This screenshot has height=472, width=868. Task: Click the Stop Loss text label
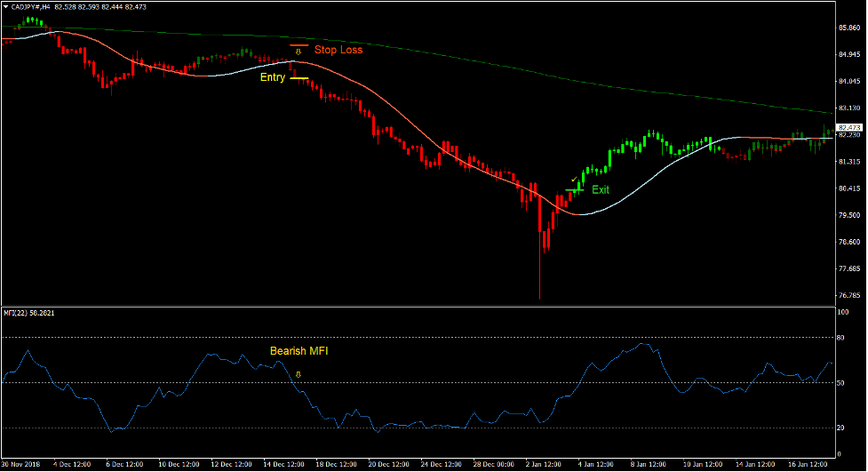coord(338,50)
